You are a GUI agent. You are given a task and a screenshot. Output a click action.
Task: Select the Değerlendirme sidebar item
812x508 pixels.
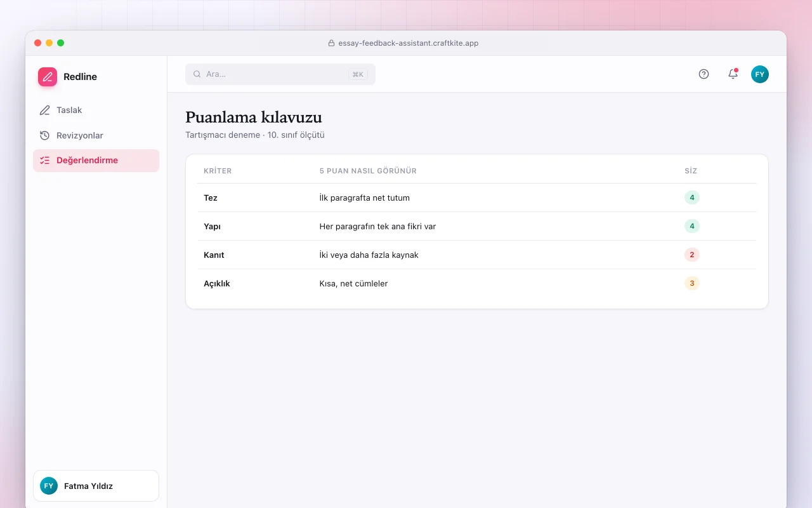[96, 161]
